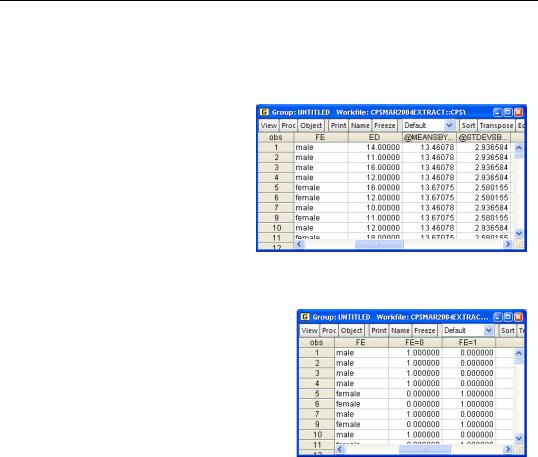
Task: Open Object menu in upper Group window
Action: point(311,126)
